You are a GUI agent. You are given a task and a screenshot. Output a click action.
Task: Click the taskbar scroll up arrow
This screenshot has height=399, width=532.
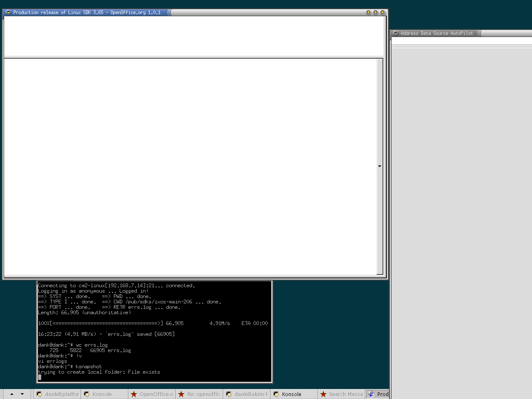(x=12, y=394)
